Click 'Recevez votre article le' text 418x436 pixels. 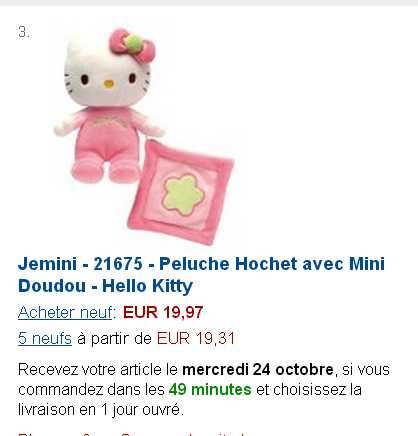click(98, 370)
